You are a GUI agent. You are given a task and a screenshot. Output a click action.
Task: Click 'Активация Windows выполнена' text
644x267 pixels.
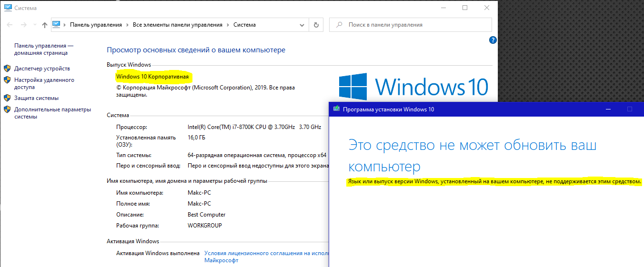(x=158, y=253)
